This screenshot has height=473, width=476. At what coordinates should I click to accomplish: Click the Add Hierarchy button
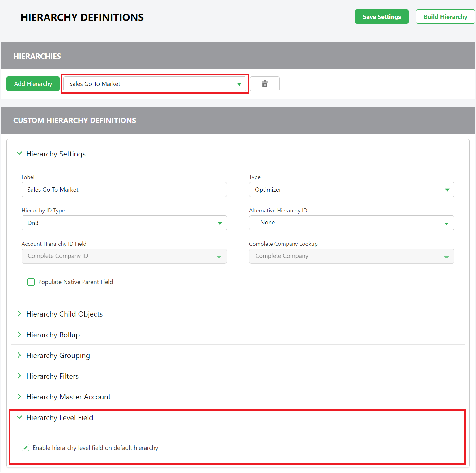[33, 84]
